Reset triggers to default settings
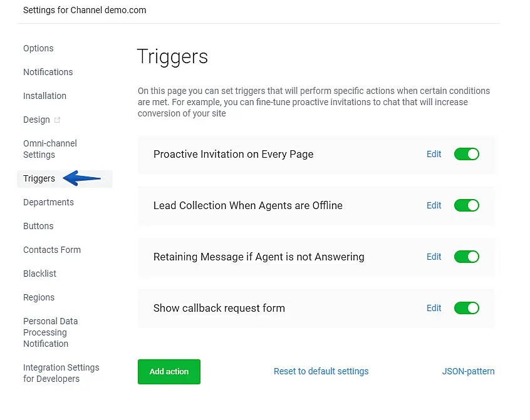The image size is (530, 420). (x=321, y=371)
